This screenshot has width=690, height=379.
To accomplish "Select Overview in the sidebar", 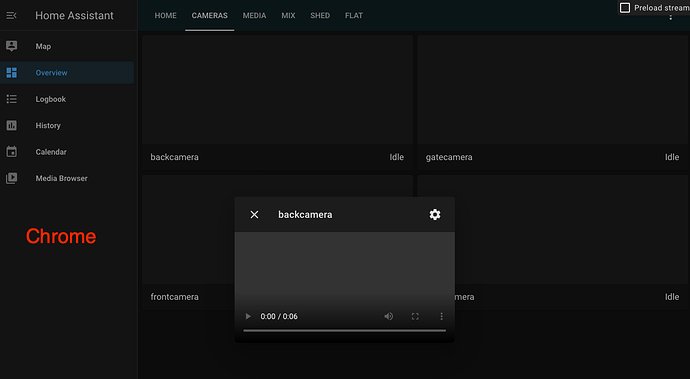I will click(x=67, y=73).
